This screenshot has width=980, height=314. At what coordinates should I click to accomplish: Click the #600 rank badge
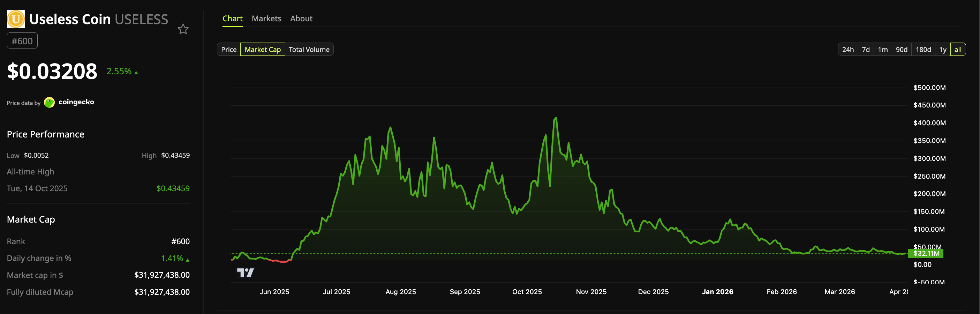pos(22,41)
